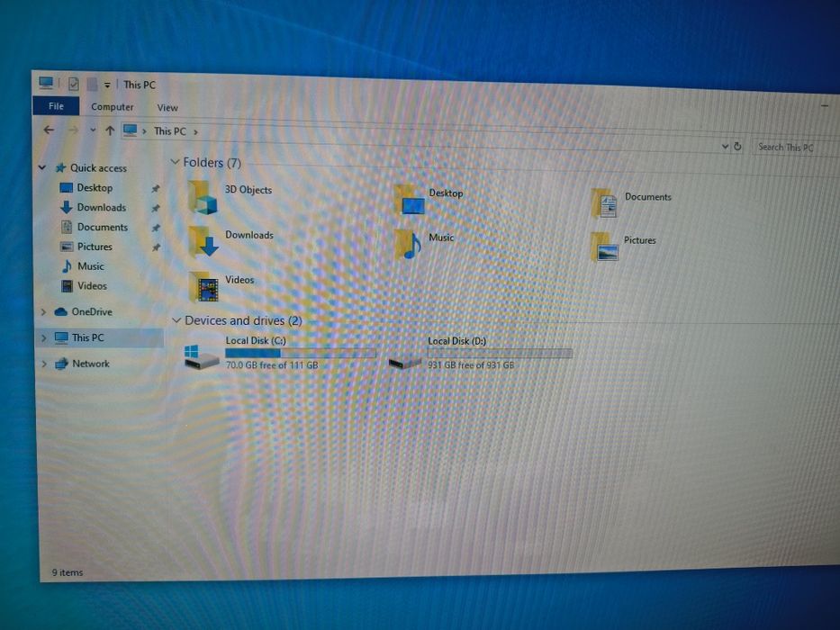Screen dimensions: 840x630
Task: Click the Folders (7) group header
Action: [212, 162]
